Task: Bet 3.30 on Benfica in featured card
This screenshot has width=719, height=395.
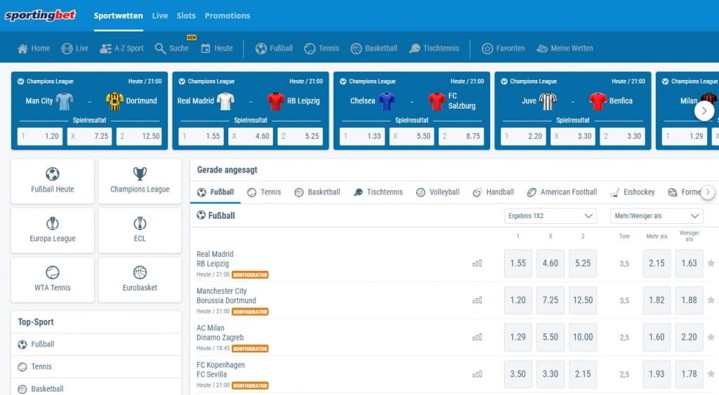Action: 622,136
